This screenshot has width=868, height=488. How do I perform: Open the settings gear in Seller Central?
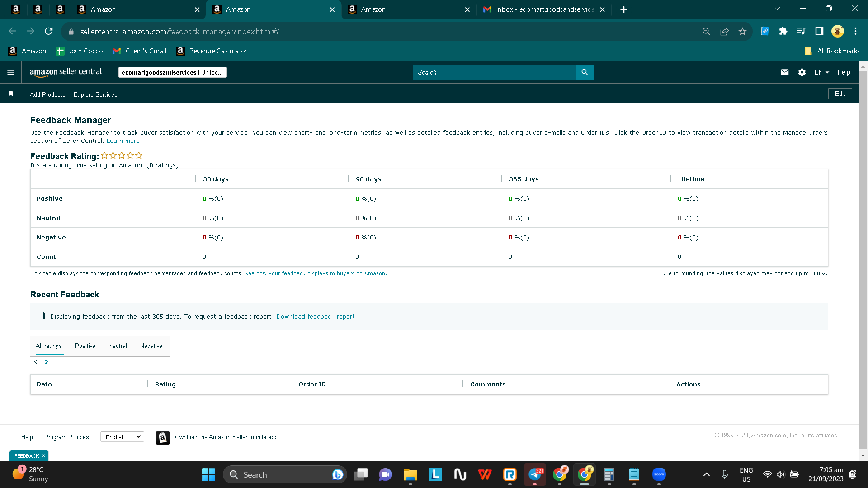(802, 72)
